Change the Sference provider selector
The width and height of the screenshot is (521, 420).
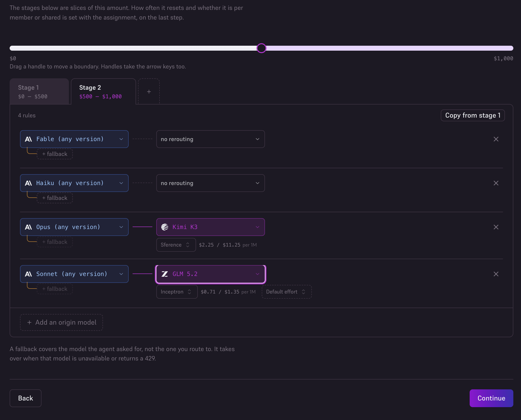point(176,245)
